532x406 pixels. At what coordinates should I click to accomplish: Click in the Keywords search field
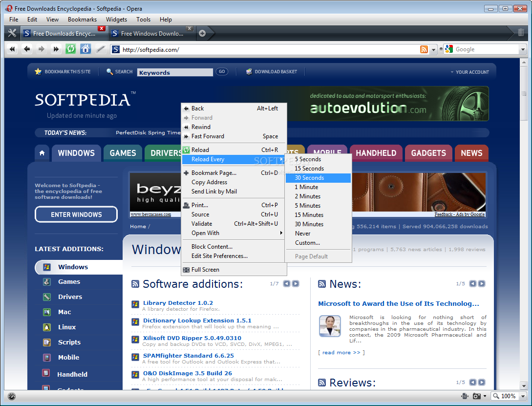[175, 72]
